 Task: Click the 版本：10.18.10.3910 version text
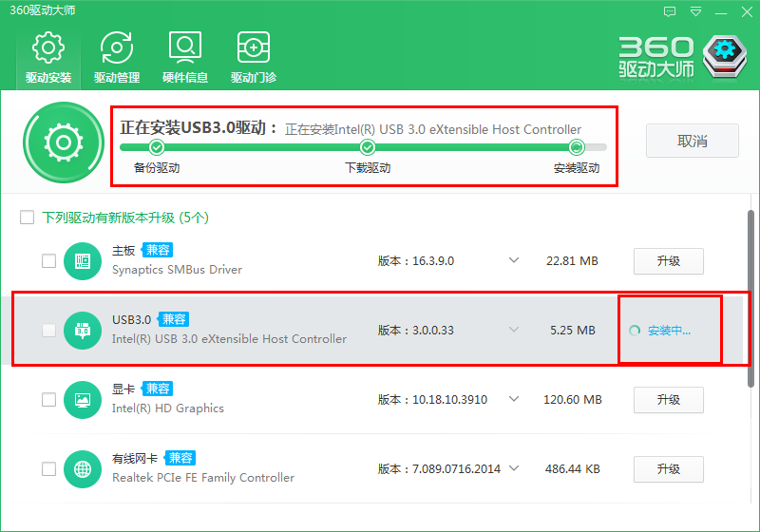tap(432, 400)
